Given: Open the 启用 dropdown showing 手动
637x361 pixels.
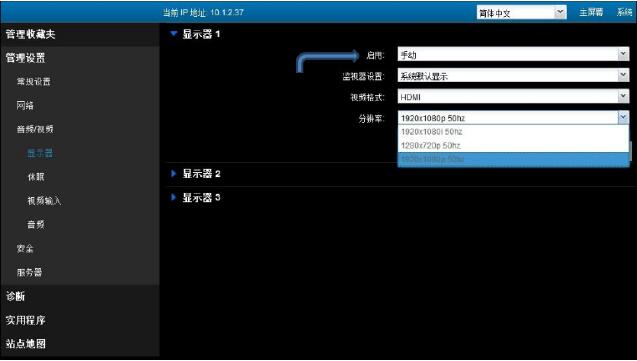Looking at the screenshot, I should 514,54.
